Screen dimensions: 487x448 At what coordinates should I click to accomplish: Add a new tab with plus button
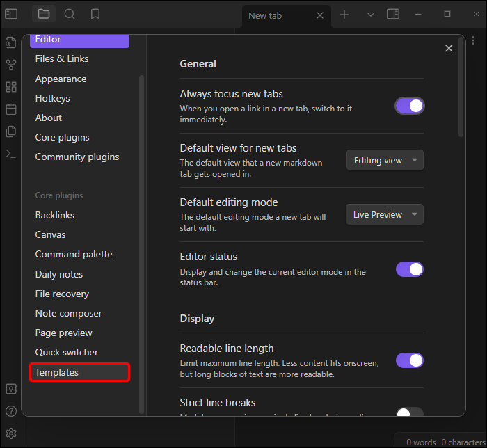(344, 15)
